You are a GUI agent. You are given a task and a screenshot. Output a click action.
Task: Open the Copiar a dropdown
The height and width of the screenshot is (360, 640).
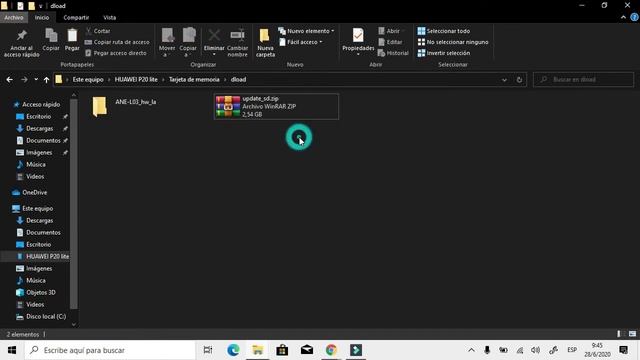[188, 42]
